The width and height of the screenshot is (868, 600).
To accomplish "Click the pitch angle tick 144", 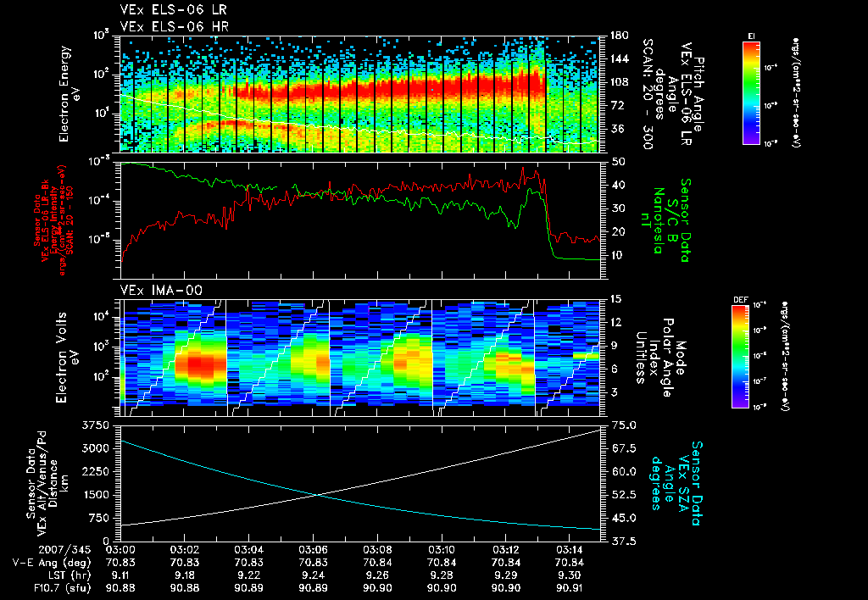I will (619, 58).
